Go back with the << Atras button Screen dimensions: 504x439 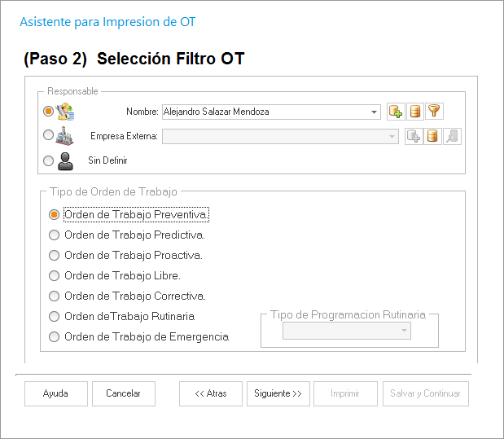click(211, 393)
